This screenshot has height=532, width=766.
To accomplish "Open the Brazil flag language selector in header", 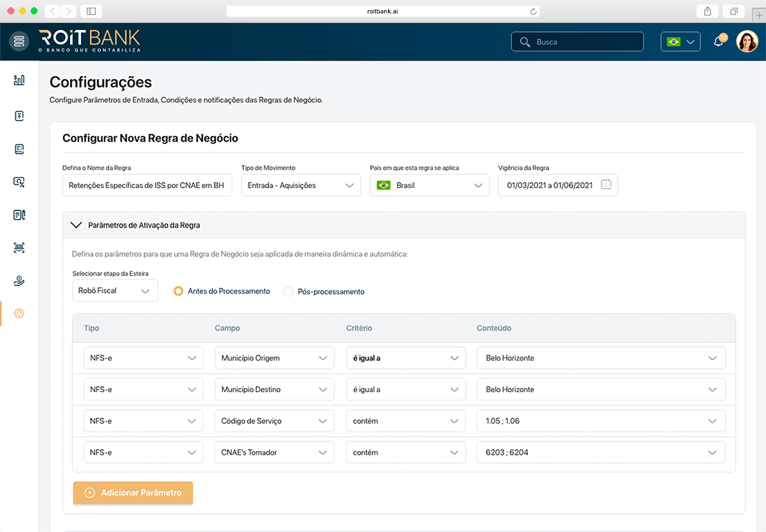I will point(680,42).
